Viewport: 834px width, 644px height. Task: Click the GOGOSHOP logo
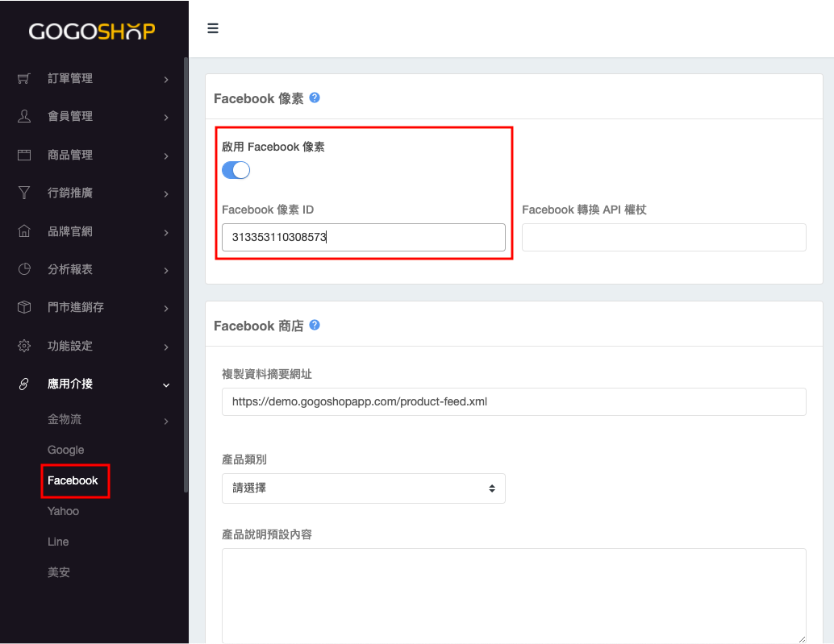click(x=92, y=31)
